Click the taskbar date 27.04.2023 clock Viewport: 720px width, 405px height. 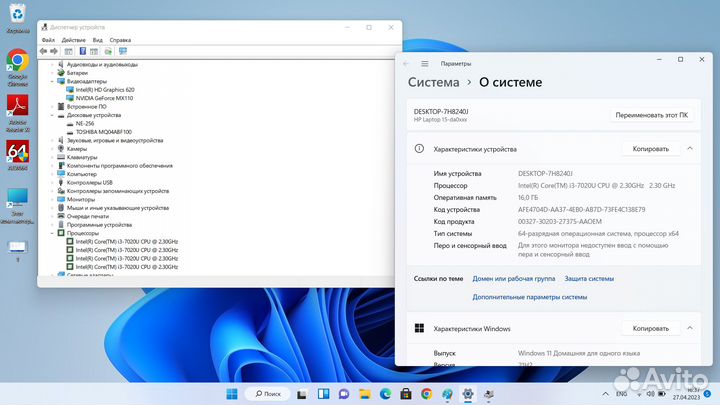(686, 397)
